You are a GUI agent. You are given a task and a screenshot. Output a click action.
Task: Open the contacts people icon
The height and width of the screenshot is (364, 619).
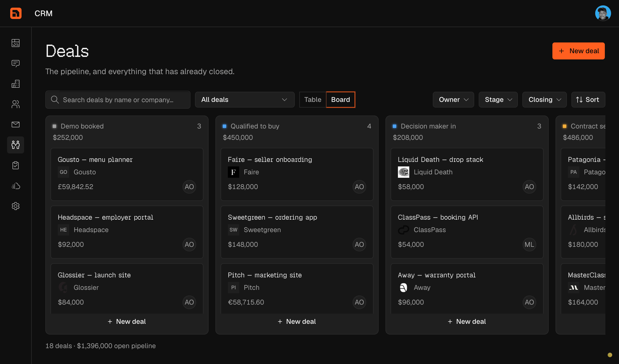coord(16,104)
